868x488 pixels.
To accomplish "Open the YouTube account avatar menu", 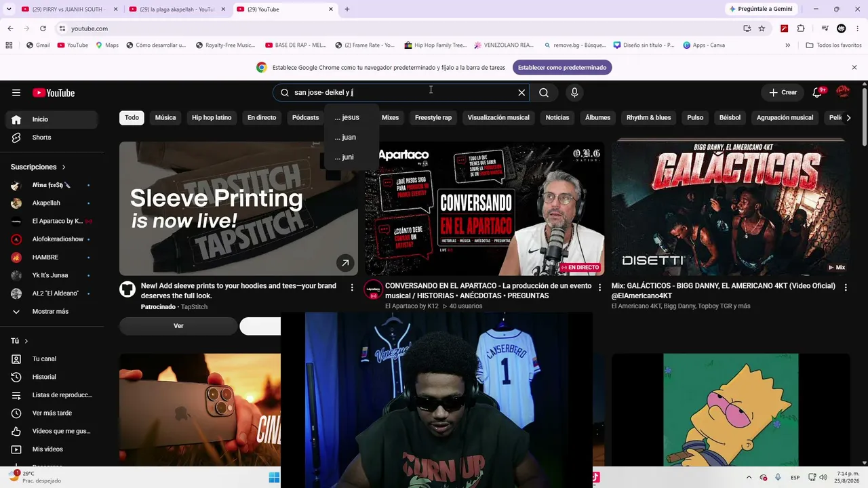I will click(843, 92).
